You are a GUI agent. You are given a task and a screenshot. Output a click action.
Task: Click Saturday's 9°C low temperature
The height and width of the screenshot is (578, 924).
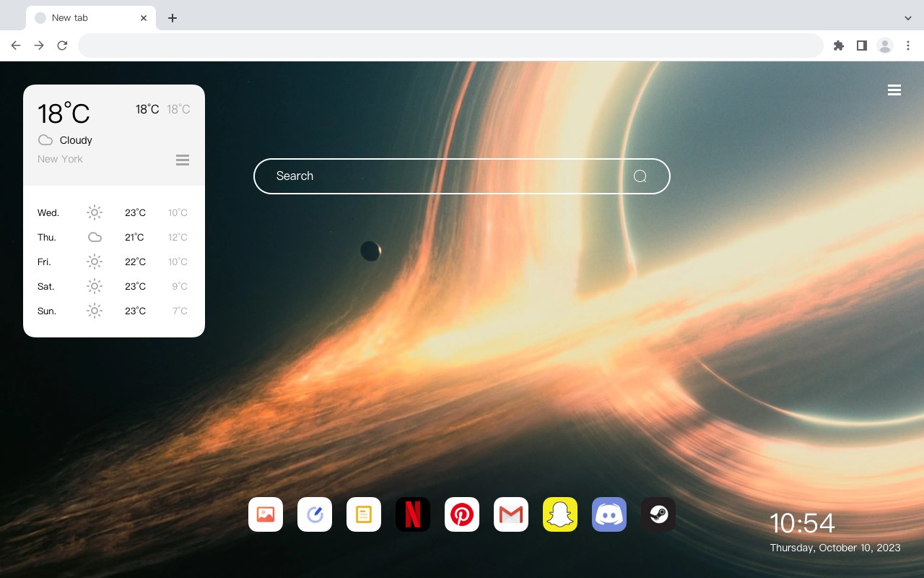pyautogui.click(x=180, y=286)
